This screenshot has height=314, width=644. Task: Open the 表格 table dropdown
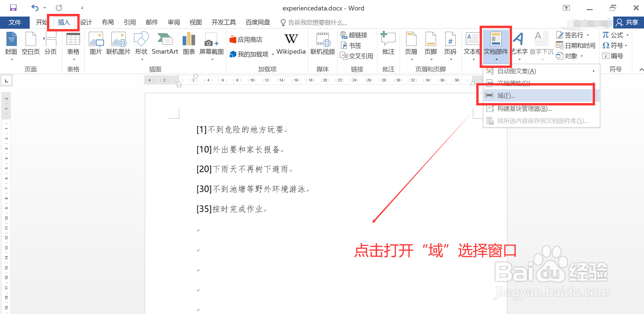click(x=73, y=46)
